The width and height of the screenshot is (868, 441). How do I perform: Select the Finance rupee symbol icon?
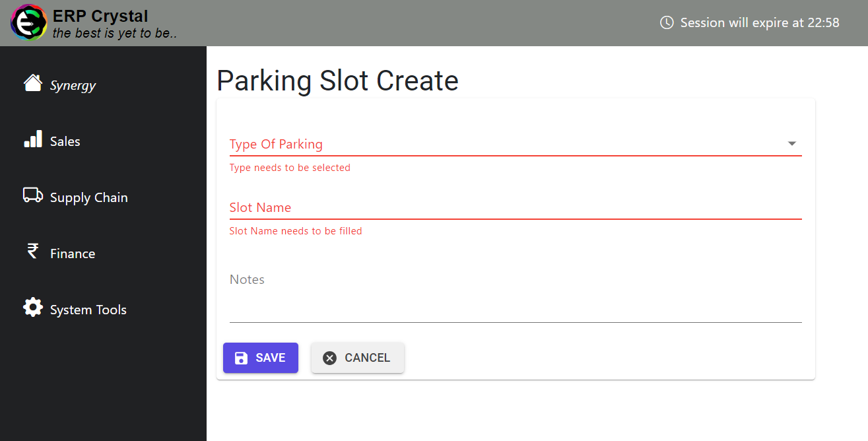(x=32, y=252)
